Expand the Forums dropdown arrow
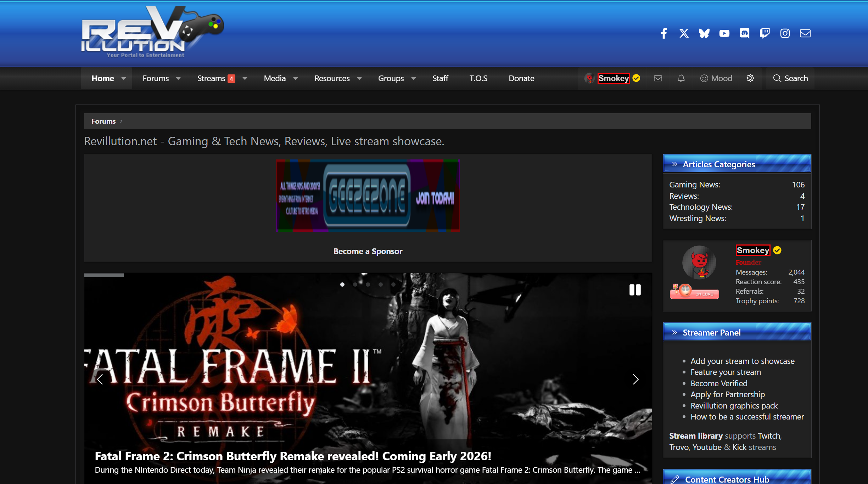868x484 pixels. [x=178, y=78]
